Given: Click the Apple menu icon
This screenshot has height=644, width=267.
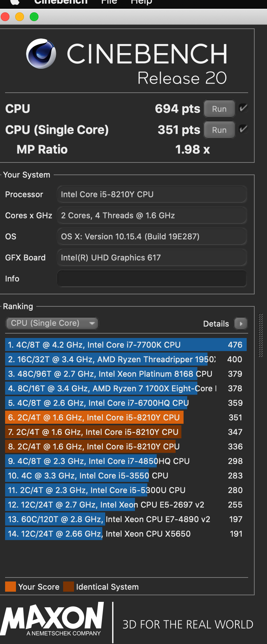Looking at the screenshot, I should coord(15,2).
